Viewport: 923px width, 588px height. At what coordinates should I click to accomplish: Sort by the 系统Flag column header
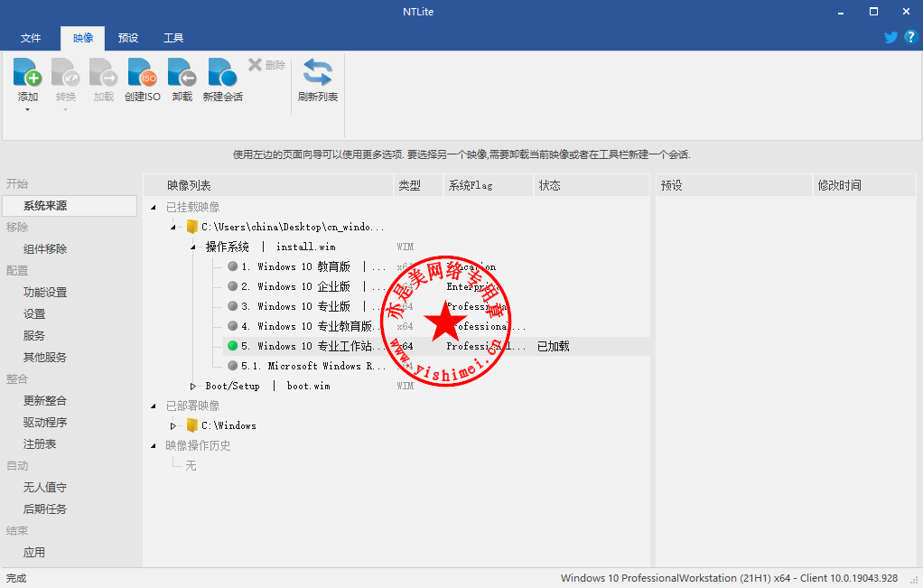click(488, 185)
